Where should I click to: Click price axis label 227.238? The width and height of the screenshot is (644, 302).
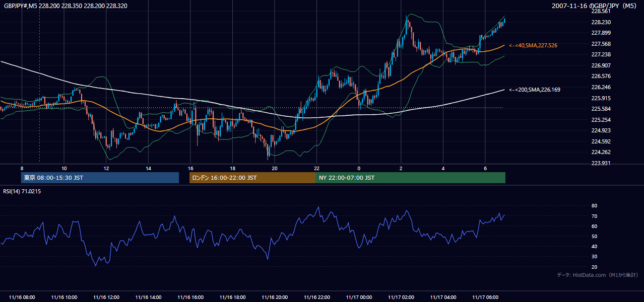(600, 54)
